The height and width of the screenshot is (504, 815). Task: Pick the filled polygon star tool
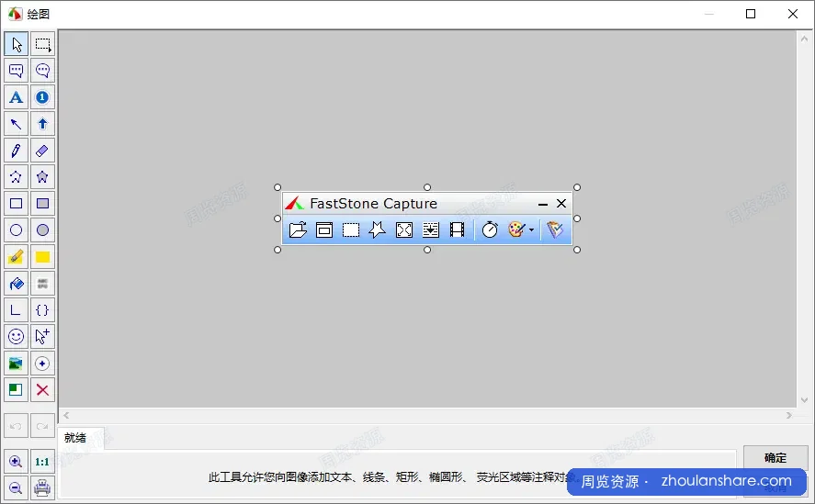click(42, 177)
